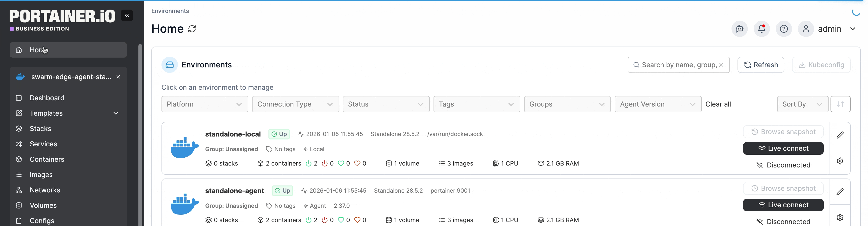Click Browse snapshot for standalone-agent
Screen dimensions: 868x226
click(783, 188)
